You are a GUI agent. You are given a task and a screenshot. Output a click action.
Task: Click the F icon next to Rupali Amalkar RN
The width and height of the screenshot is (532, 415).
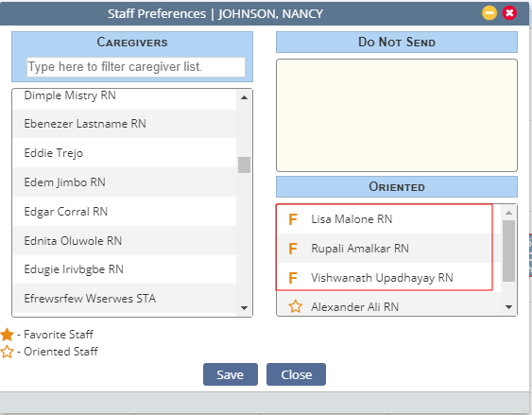(x=293, y=249)
